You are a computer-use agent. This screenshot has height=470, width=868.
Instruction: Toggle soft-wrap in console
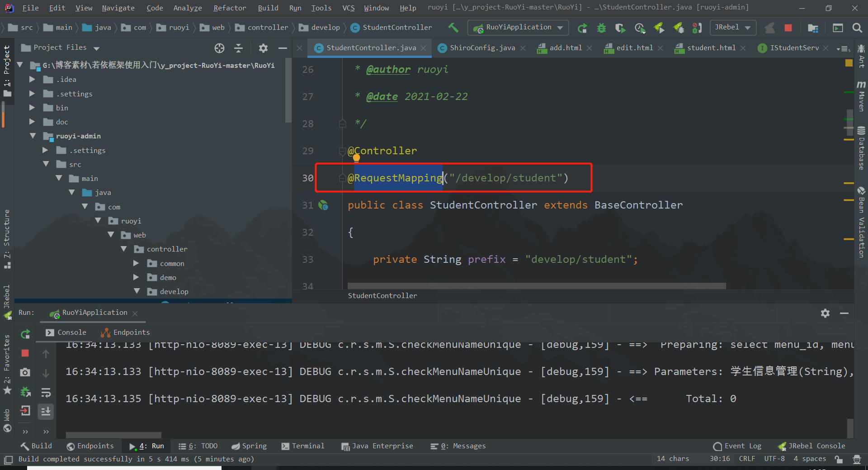pyautogui.click(x=46, y=392)
